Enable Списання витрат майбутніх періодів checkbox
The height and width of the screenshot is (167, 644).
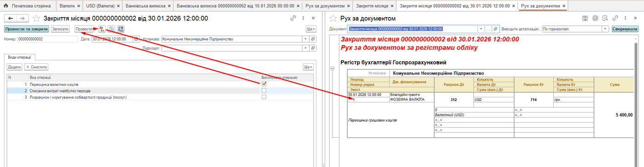[264, 91]
